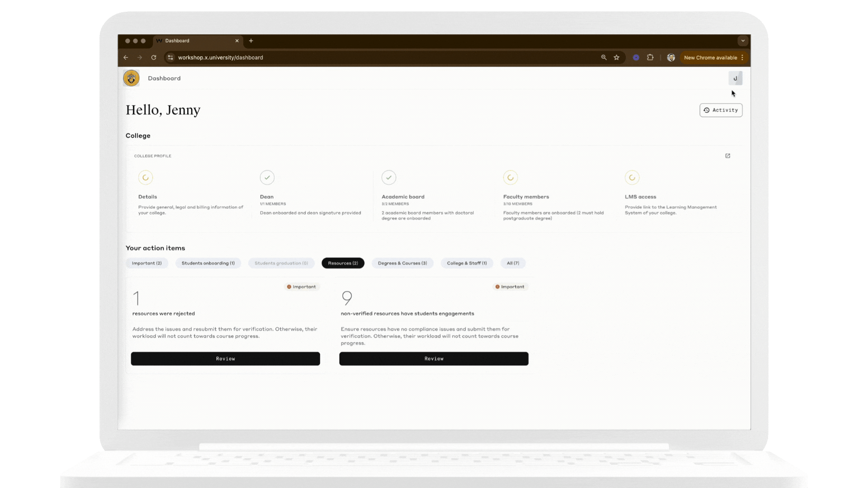Review non-verified resources with student engagements

[434, 359]
